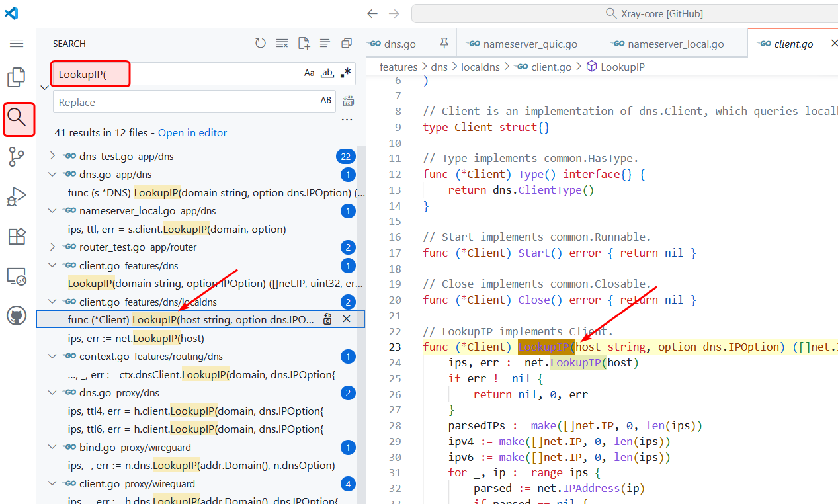Open Remote Explorer view
Image resolution: width=838 pixels, height=504 pixels.
coord(17,276)
